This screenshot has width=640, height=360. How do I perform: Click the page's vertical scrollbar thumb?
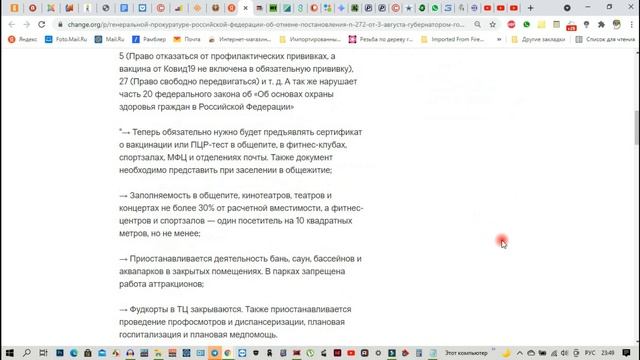pos(637,127)
